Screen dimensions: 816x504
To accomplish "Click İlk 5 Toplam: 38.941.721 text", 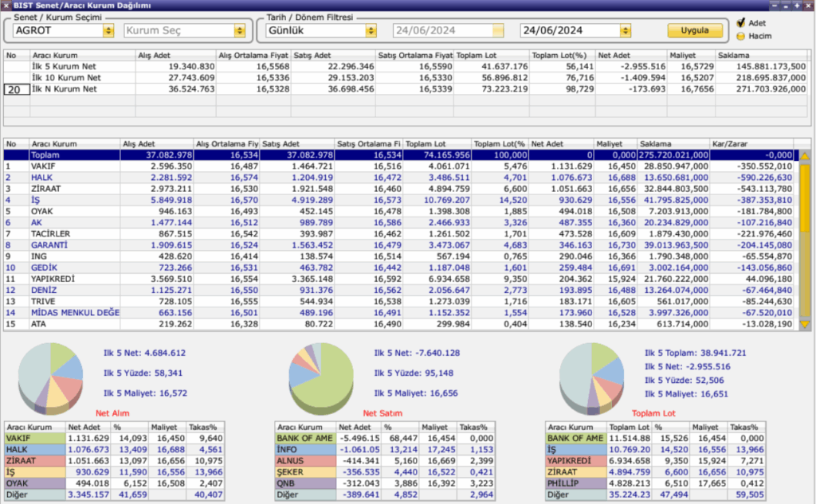I will [695, 354].
